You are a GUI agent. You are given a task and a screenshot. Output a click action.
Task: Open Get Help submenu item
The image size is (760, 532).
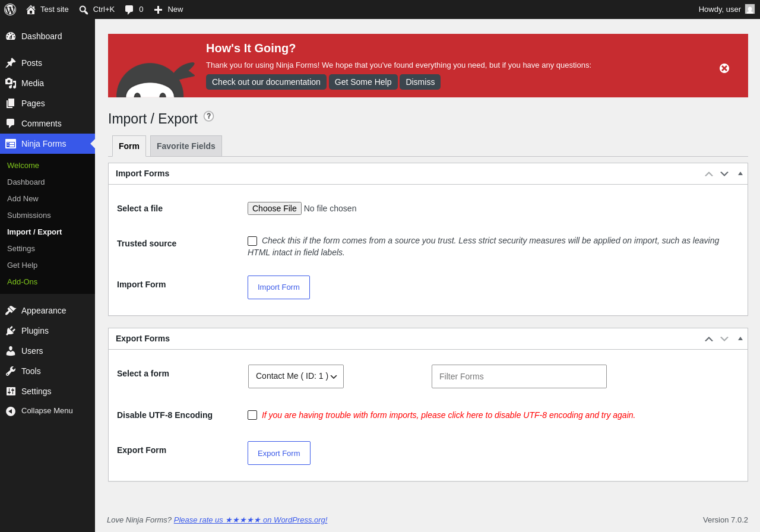22,265
